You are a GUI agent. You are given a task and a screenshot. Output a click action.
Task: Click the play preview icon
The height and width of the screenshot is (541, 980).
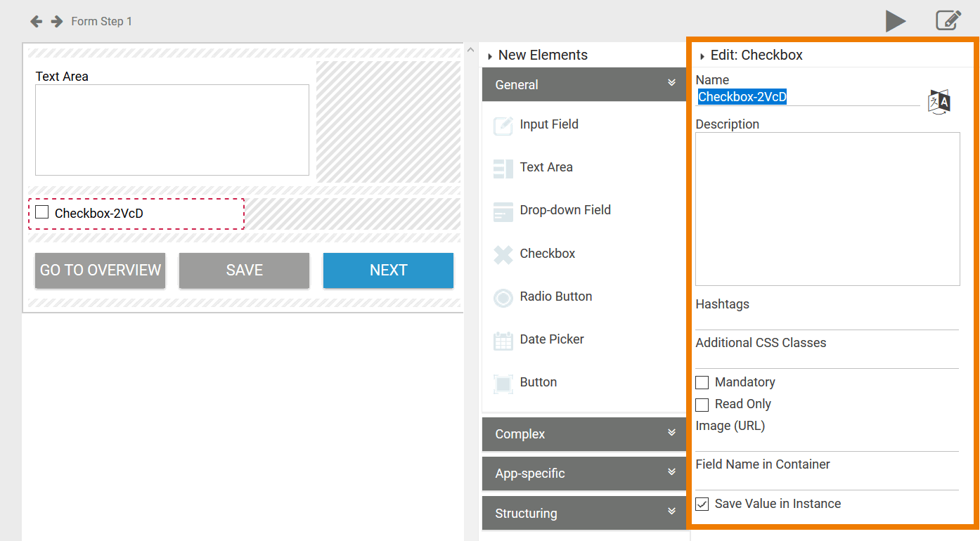pyautogui.click(x=895, y=21)
